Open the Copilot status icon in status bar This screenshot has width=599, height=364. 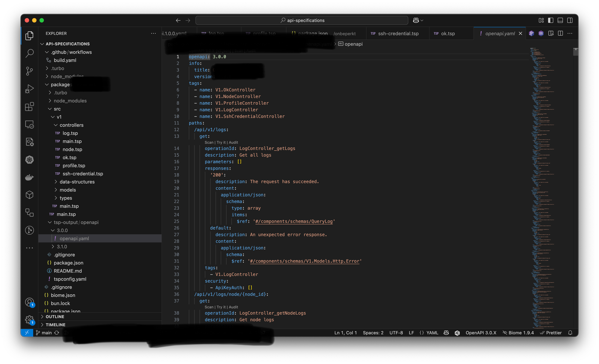tap(446, 333)
